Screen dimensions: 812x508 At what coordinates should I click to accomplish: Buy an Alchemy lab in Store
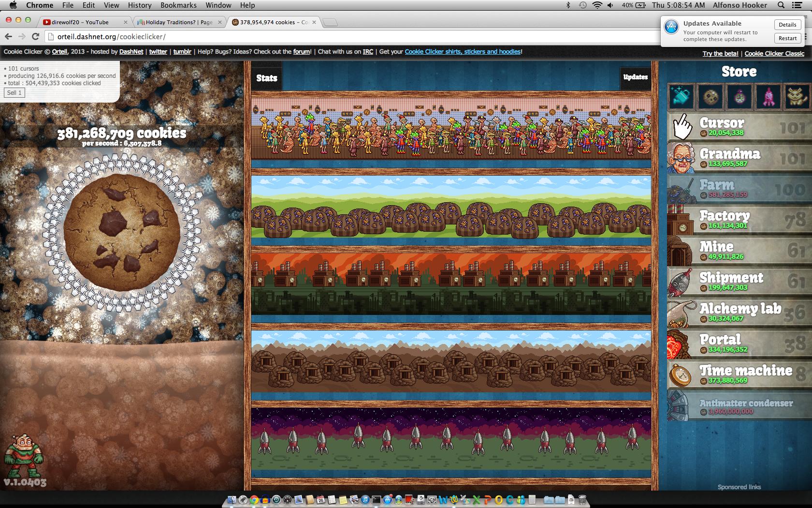pyautogui.click(x=739, y=313)
